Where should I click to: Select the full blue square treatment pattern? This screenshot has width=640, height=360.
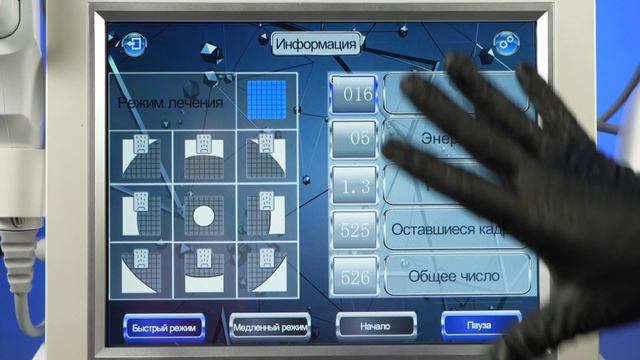tap(267, 100)
